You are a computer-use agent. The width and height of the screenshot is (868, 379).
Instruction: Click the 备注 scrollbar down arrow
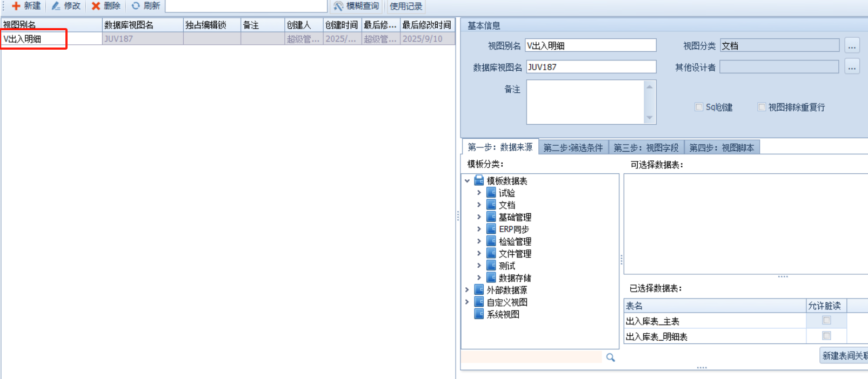[x=650, y=118]
